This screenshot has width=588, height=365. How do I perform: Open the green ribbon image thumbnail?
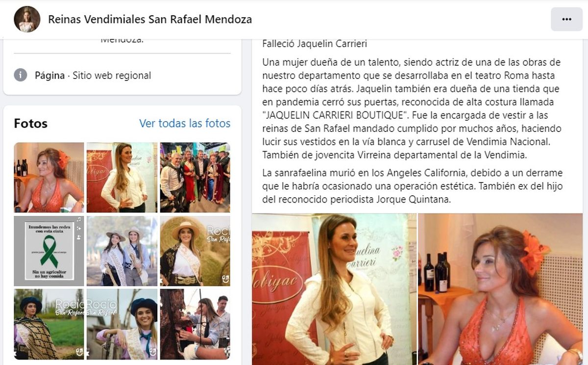click(49, 251)
